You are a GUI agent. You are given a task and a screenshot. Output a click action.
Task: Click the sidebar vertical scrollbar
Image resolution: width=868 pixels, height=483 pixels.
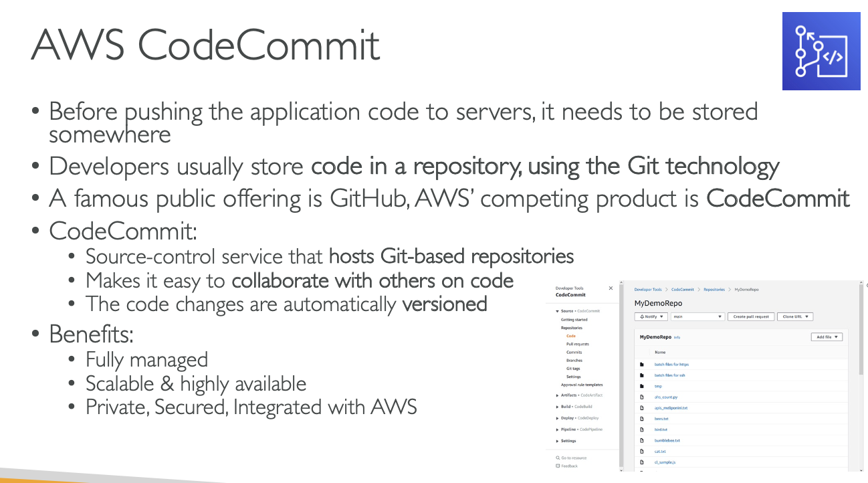click(622, 375)
